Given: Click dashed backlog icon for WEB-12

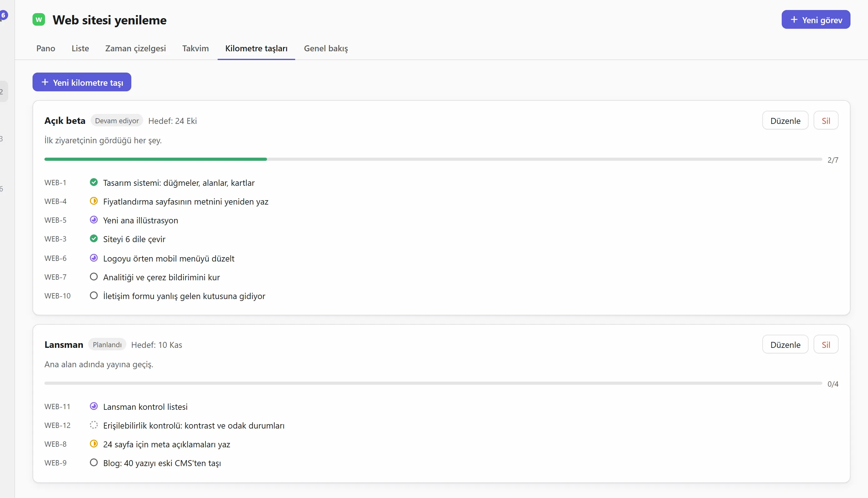Looking at the screenshot, I should pyautogui.click(x=94, y=425).
